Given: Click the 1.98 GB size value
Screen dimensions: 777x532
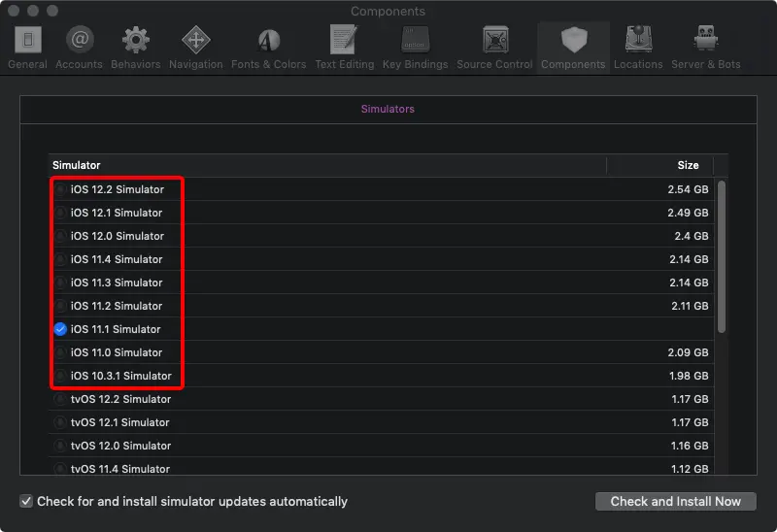Looking at the screenshot, I should (x=689, y=376).
